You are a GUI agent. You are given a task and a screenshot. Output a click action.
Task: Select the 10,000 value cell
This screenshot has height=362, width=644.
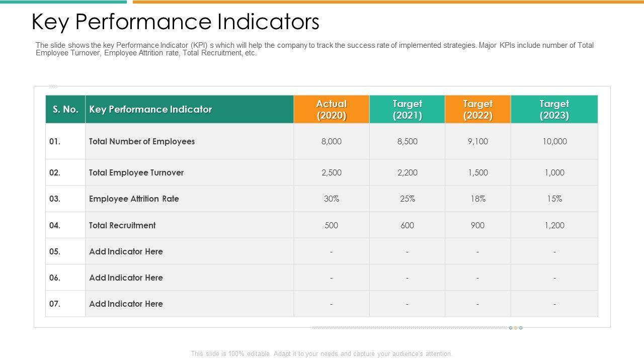click(x=554, y=141)
